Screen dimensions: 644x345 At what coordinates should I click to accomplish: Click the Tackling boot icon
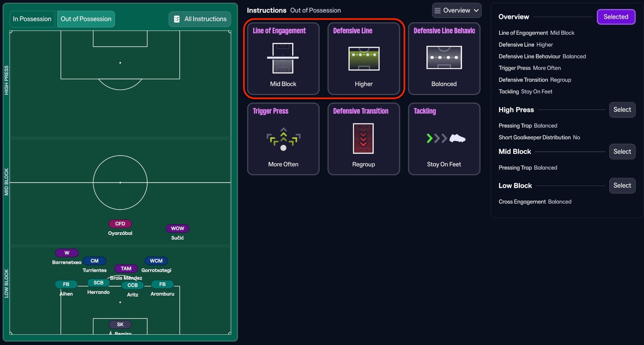pyautogui.click(x=444, y=138)
